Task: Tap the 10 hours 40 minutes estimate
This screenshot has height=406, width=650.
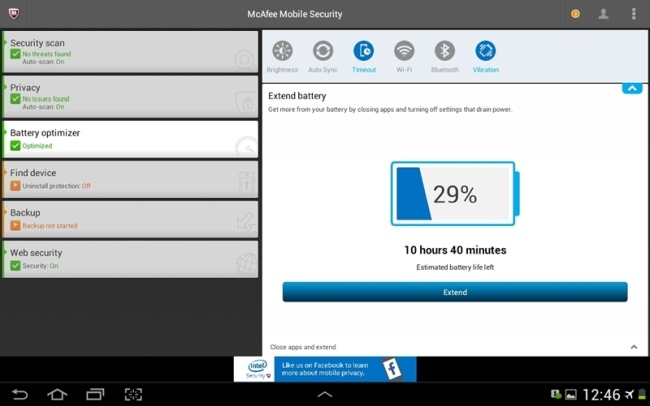Action: 455,250
